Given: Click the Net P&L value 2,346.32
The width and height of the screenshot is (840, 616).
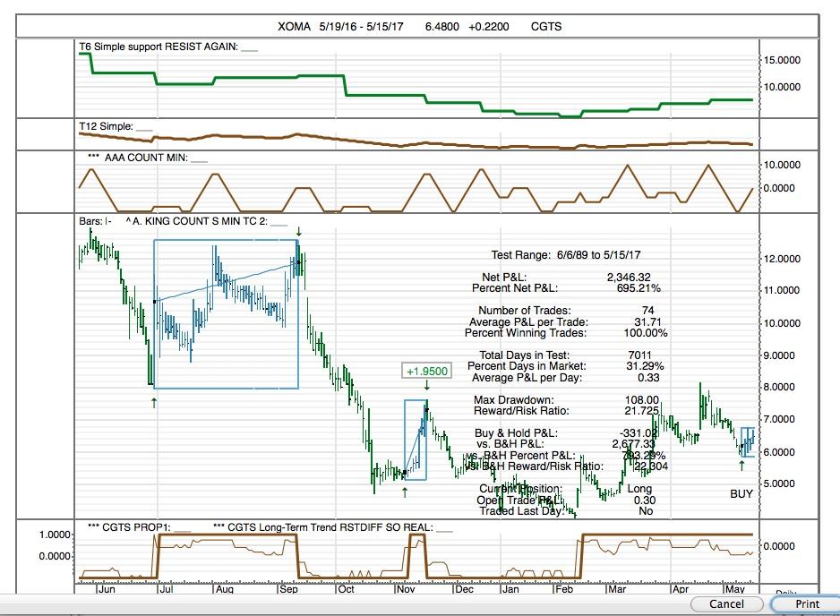Looking at the screenshot, I should [629, 277].
